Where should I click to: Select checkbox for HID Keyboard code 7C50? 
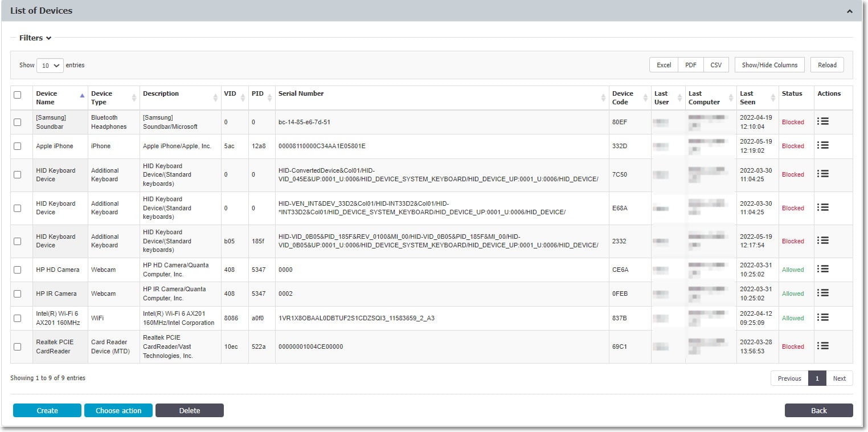[18, 175]
